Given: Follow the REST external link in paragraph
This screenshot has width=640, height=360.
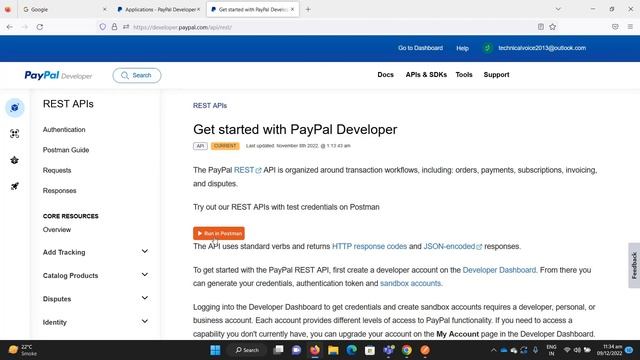Looking at the screenshot, I should pyautogui.click(x=247, y=170).
